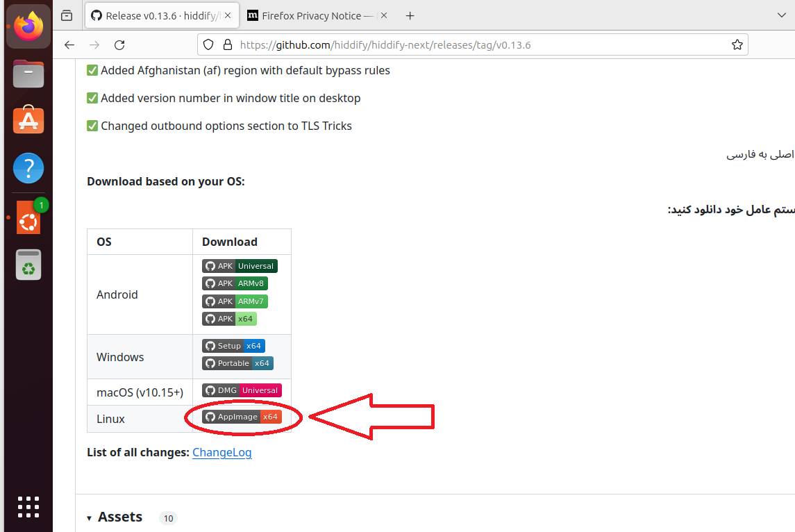
Task: Click the Download column header
Action: coord(230,242)
